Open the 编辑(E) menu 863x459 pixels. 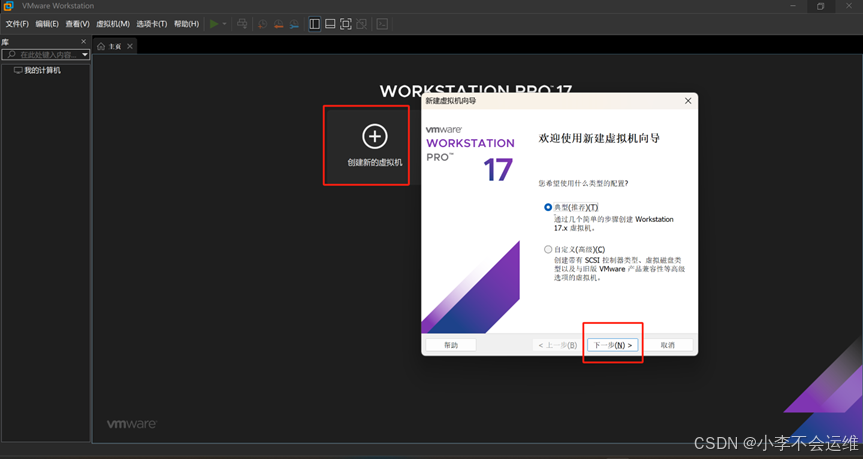click(x=47, y=24)
